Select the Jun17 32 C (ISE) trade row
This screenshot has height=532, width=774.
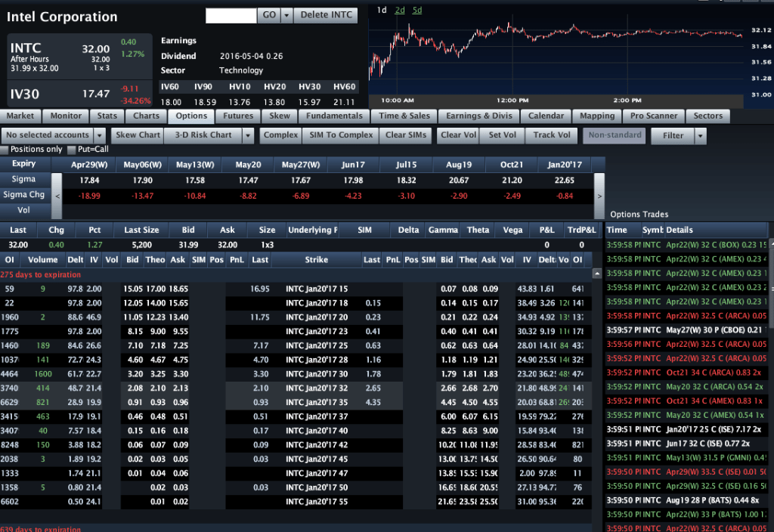click(686, 444)
